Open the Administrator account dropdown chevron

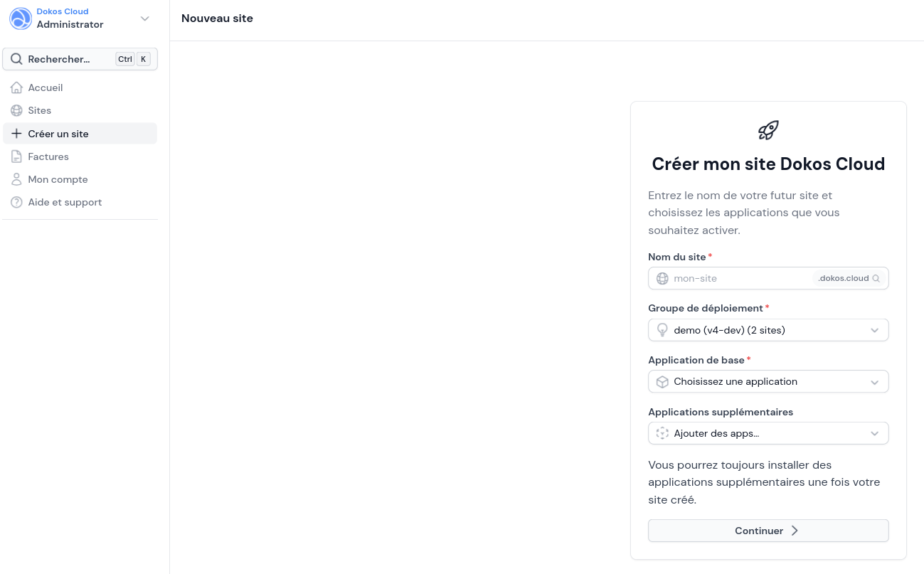(x=145, y=18)
